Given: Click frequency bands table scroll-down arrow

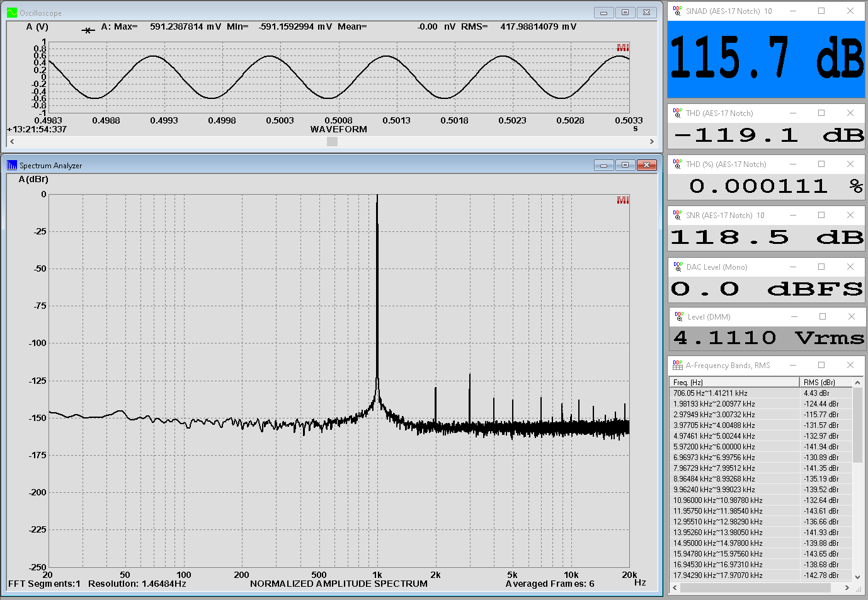Looking at the screenshot, I should point(857,577).
